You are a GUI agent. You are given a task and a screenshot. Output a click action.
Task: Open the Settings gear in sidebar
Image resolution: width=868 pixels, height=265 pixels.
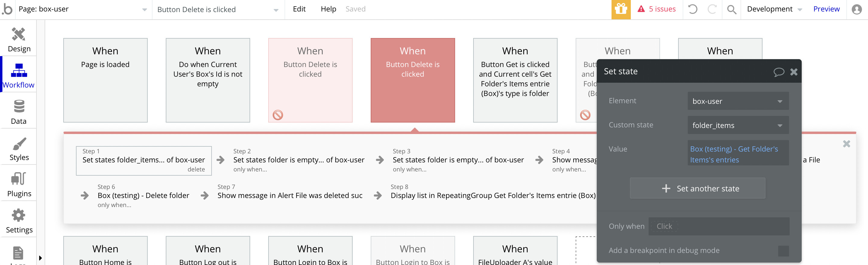click(x=19, y=215)
